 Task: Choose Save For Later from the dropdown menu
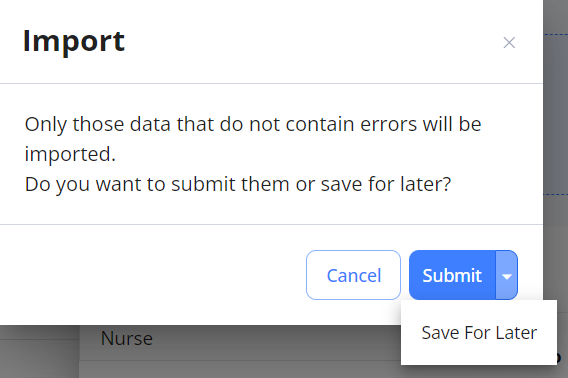coord(479,333)
